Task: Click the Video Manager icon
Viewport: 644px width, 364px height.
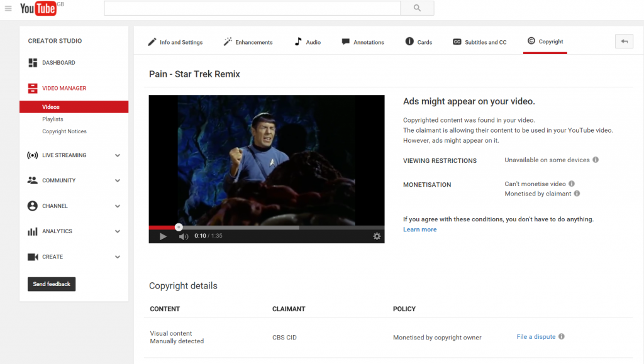Action: click(33, 88)
